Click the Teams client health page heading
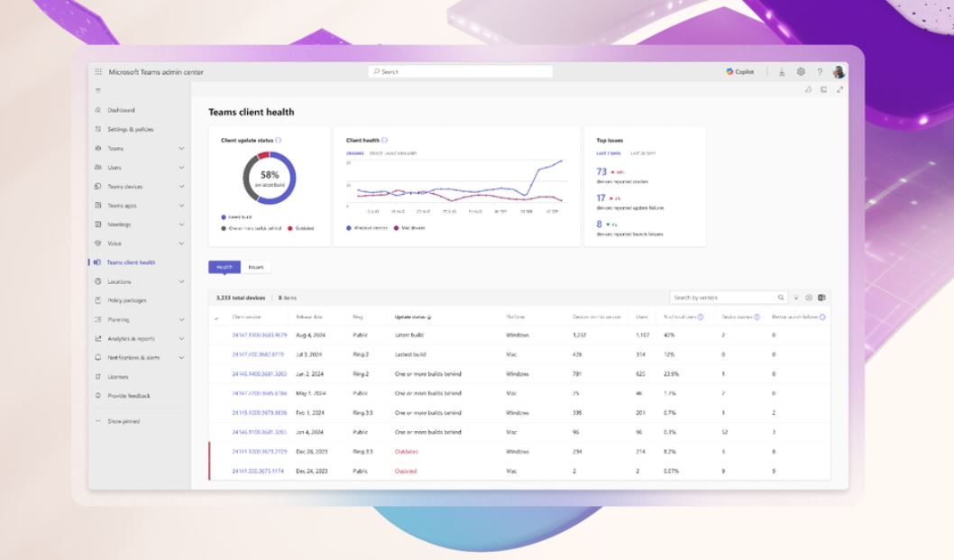The width and height of the screenshot is (954, 560). click(x=252, y=112)
